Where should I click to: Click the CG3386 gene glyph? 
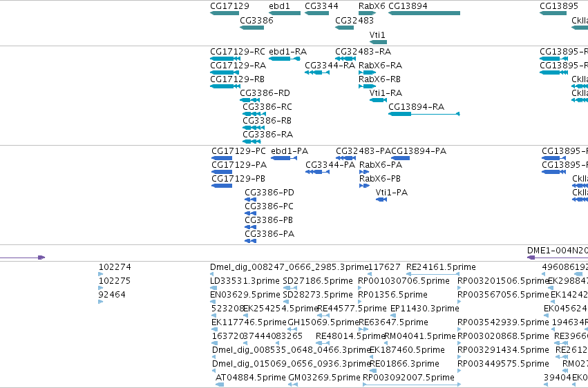point(252,28)
